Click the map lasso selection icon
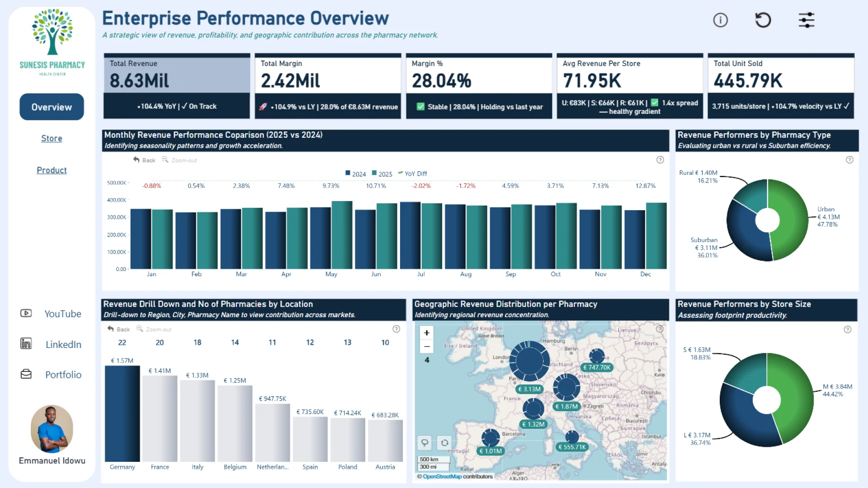 click(425, 442)
